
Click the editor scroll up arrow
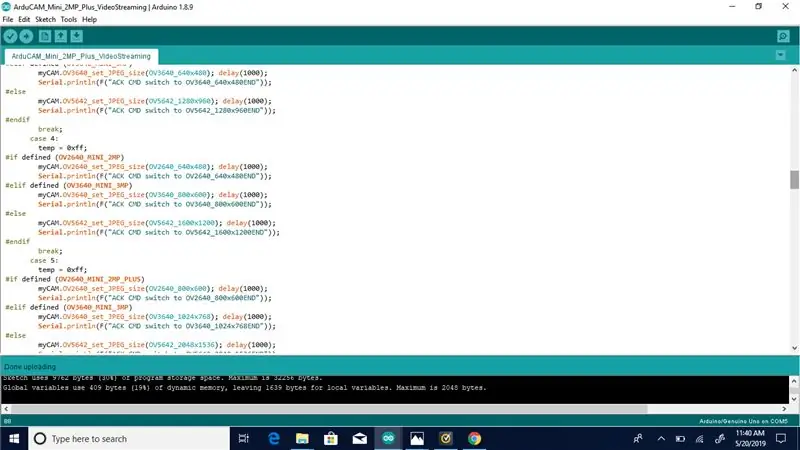794,70
